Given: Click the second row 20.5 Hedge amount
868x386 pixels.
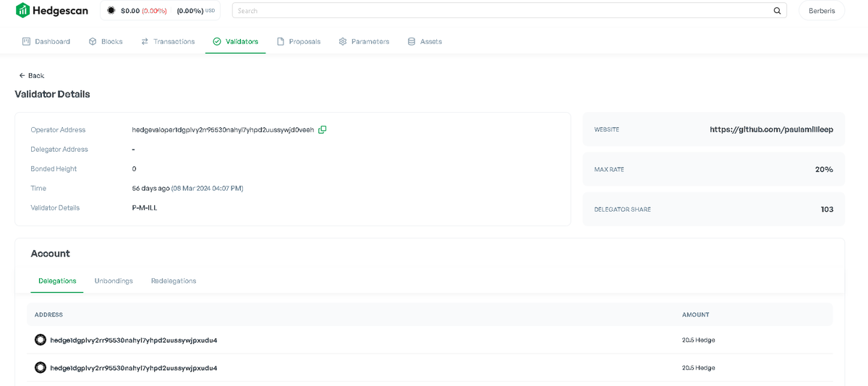Looking at the screenshot, I should 698,367.
